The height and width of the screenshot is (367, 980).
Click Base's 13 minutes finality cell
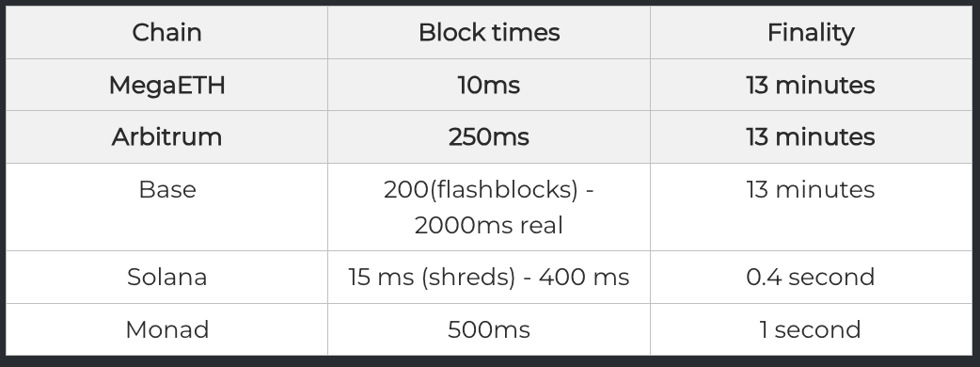click(811, 207)
